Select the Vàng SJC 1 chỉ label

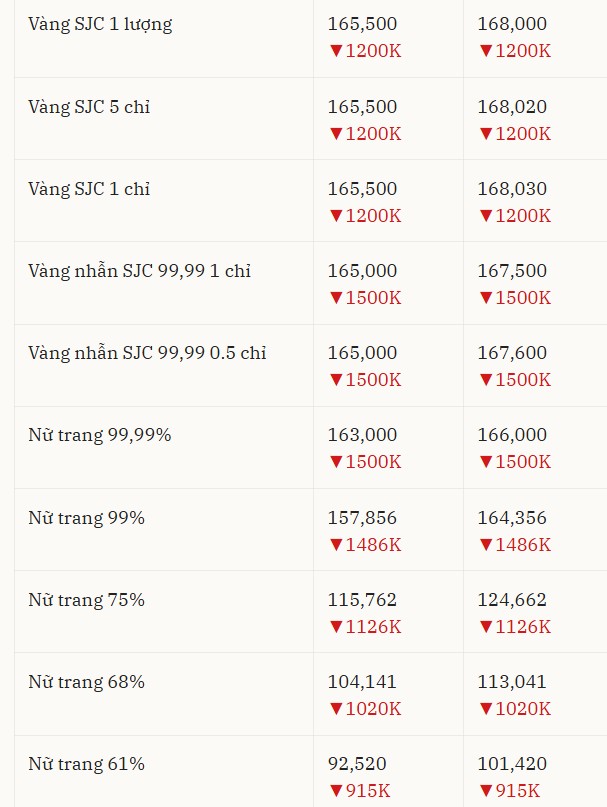click(x=89, y=189)
